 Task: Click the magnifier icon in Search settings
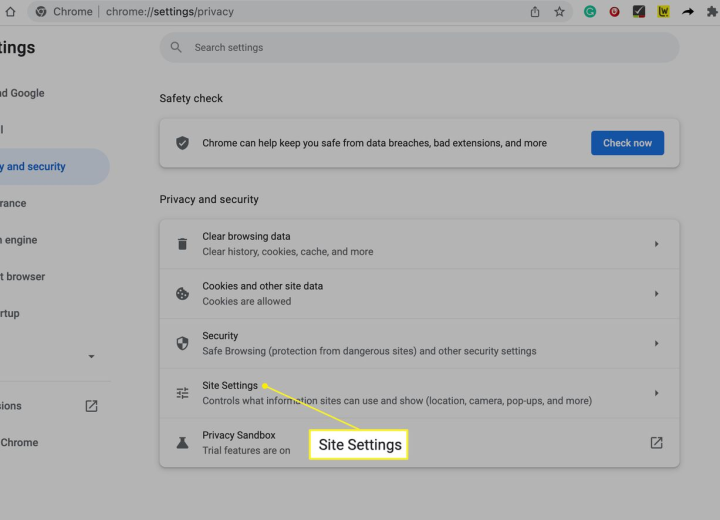pos(176,47)
